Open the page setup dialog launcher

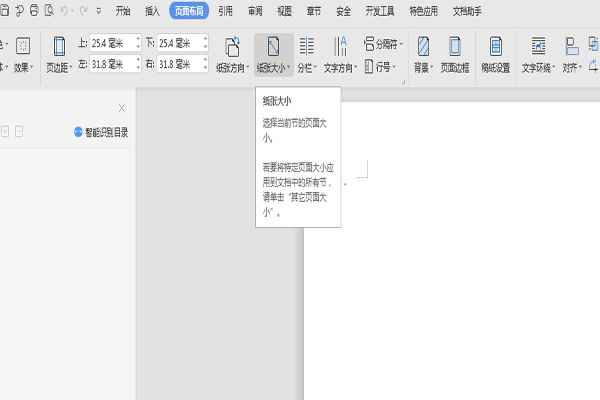coord(403,82)
